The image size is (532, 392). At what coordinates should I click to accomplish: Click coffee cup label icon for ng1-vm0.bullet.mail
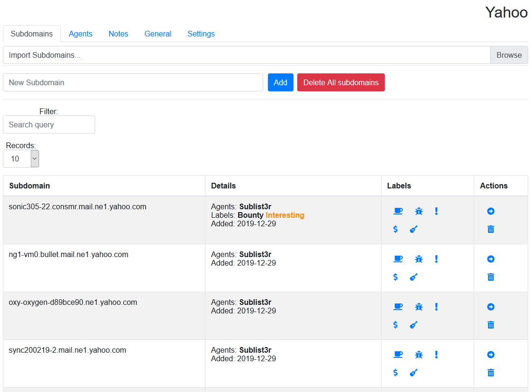pos(398,259)
